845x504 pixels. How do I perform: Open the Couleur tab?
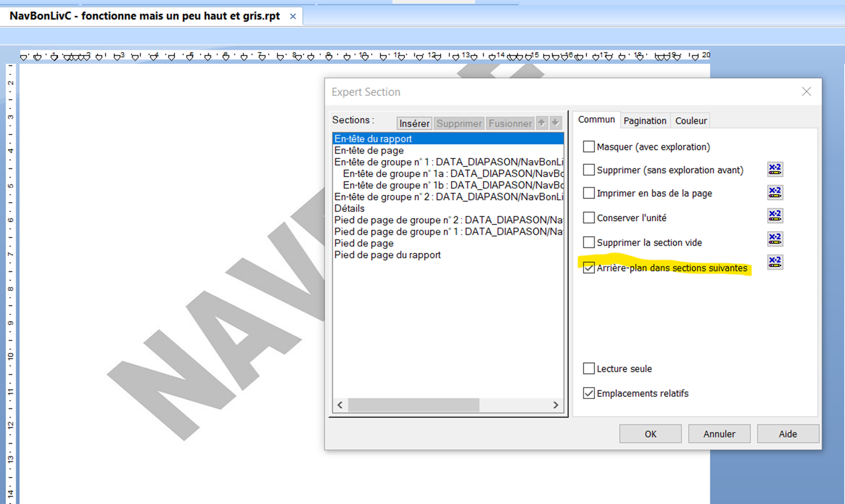[x=691, y=121]
